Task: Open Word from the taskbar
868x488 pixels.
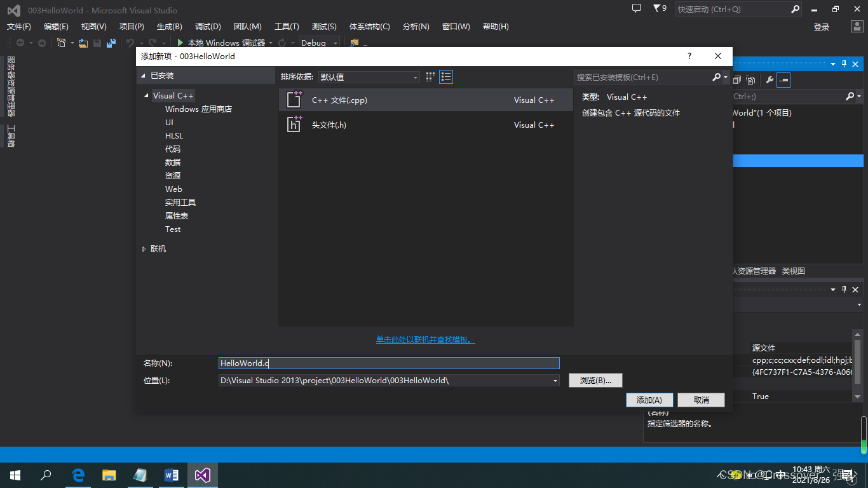Action: (x=172, y=475)
